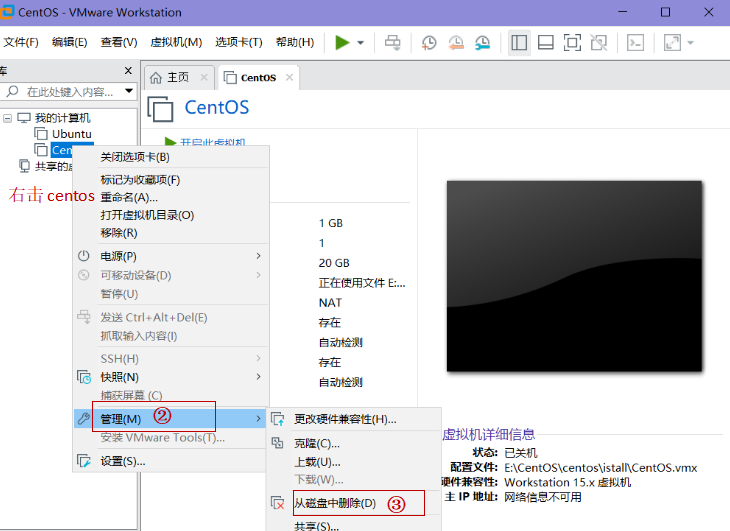Open the 编辑(E) menu
This screenshot has width=730, height=531.
click(69, 42)
